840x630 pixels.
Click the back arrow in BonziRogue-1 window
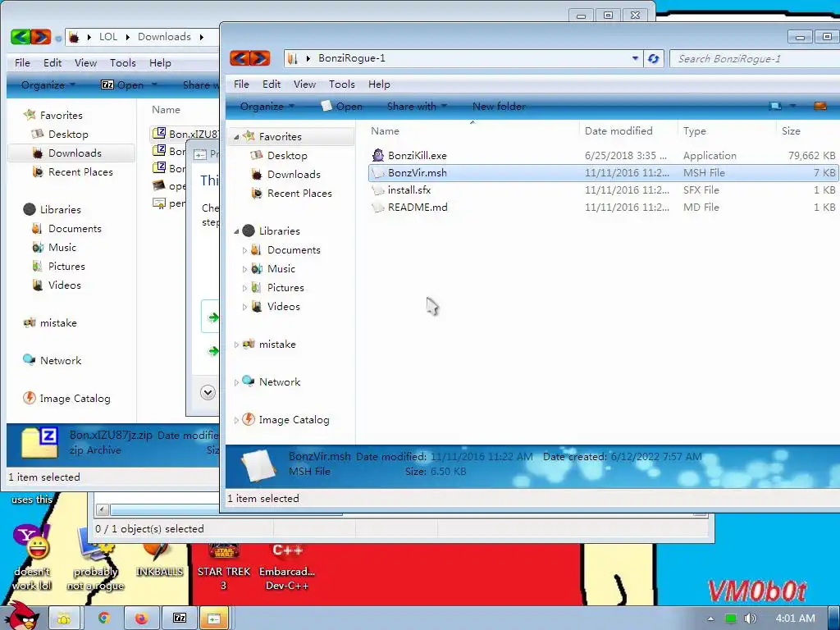pos(240,58)
